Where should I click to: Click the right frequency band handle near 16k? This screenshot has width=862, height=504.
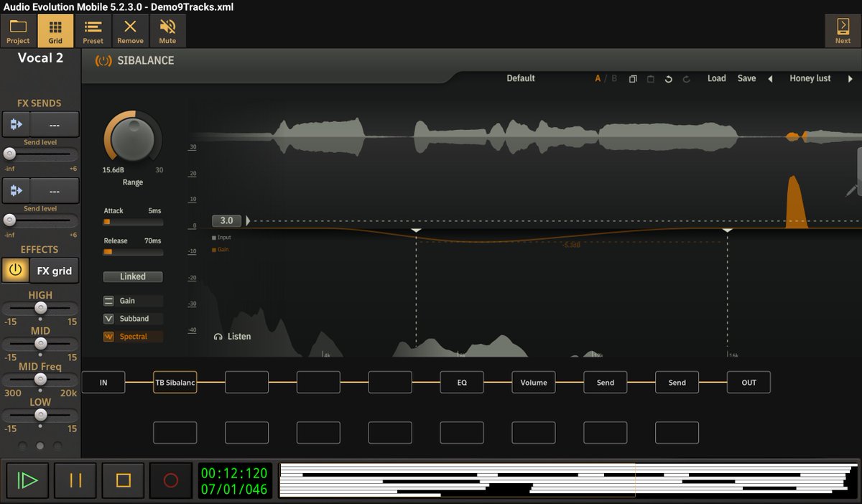[x=728, y=230]
